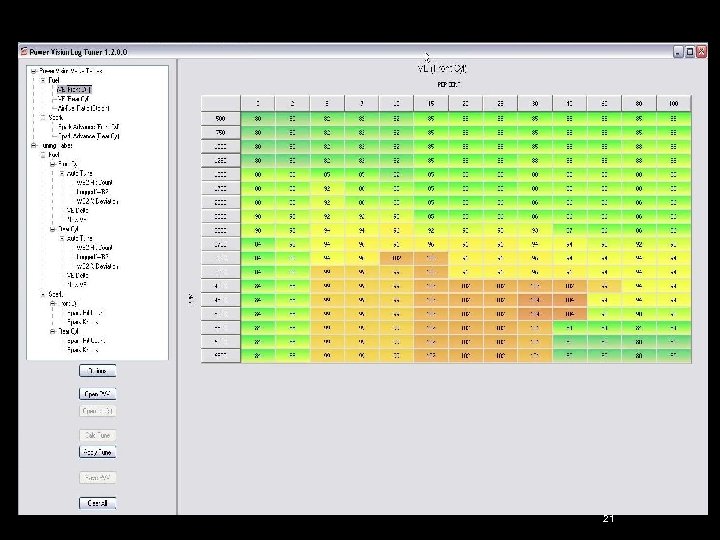Select VE Delta under Fuel Front Cyl

click(78, 211)
